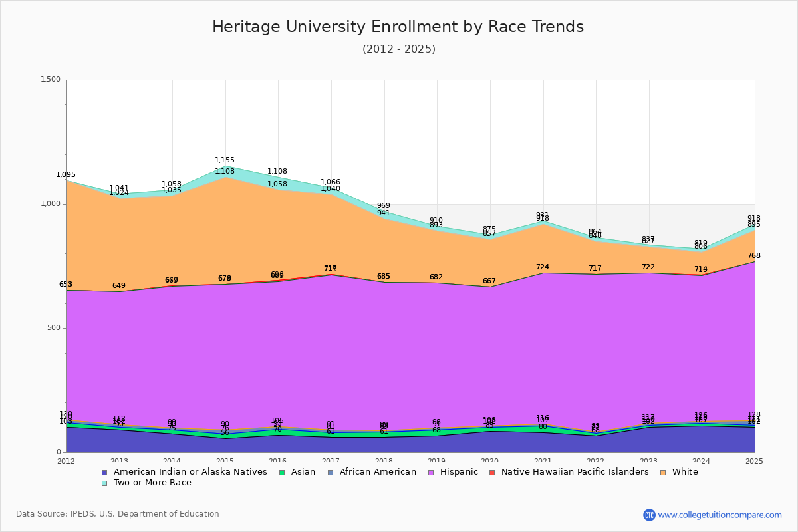
Task: Click the 918 data label for 2025
Action: click(754, 219)
